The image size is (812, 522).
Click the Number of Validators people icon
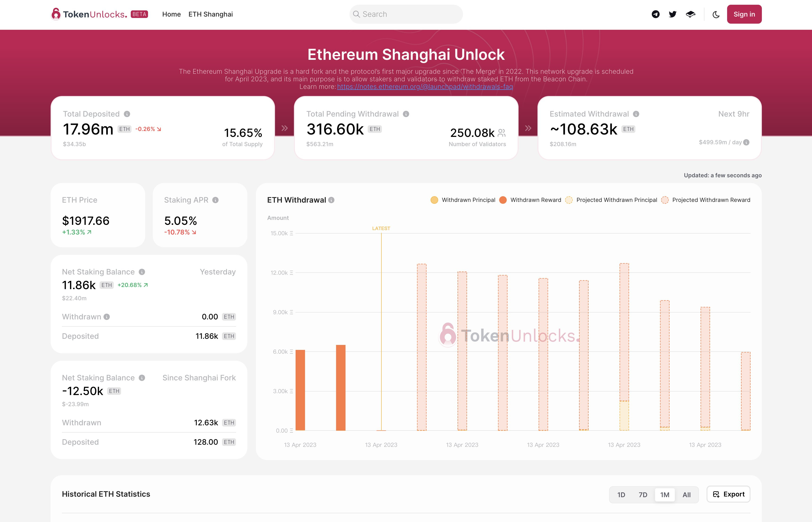click(x=502, y=133)
